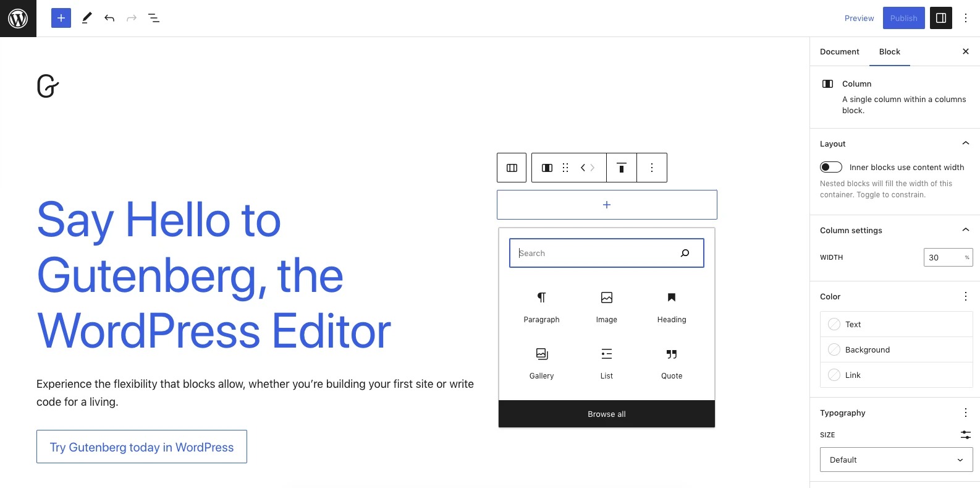Viewport: 980px width, 488px height.
Task: Open Typography panel options menu
Action: (x=966, y=413)
